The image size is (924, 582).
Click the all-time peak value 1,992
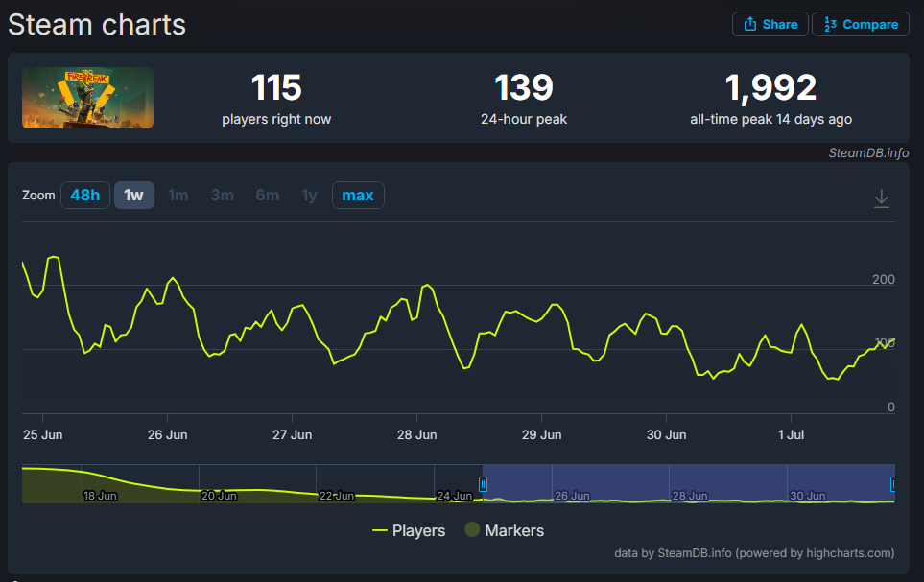(770, 88)
